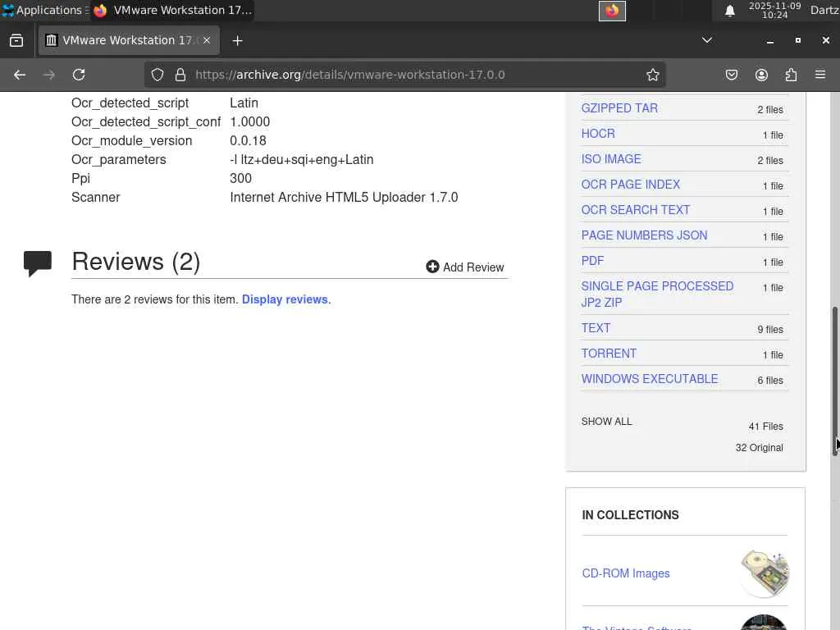Go back to the previous page
The height and width of the screenshot is (630, 840).
point(20,75)
